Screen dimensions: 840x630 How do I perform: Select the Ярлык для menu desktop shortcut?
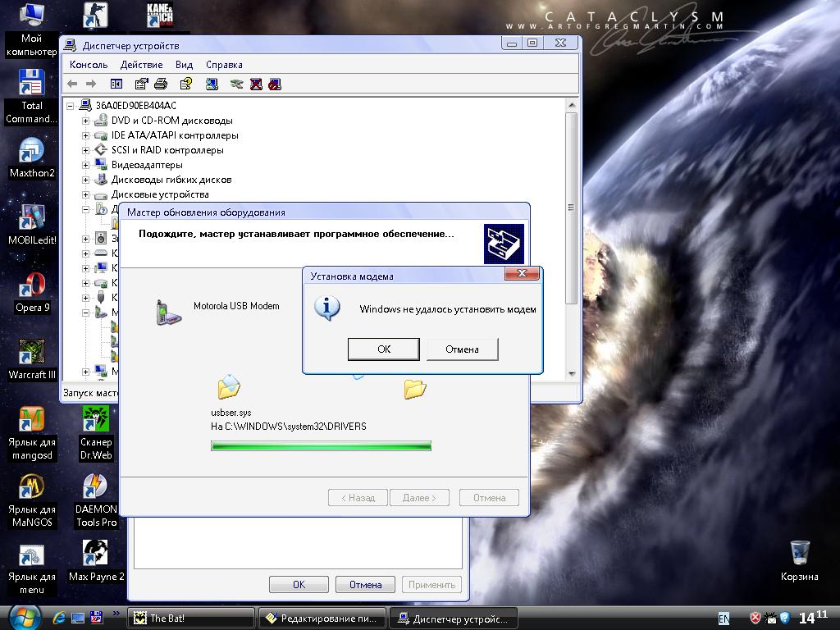[x=32, y=568]
